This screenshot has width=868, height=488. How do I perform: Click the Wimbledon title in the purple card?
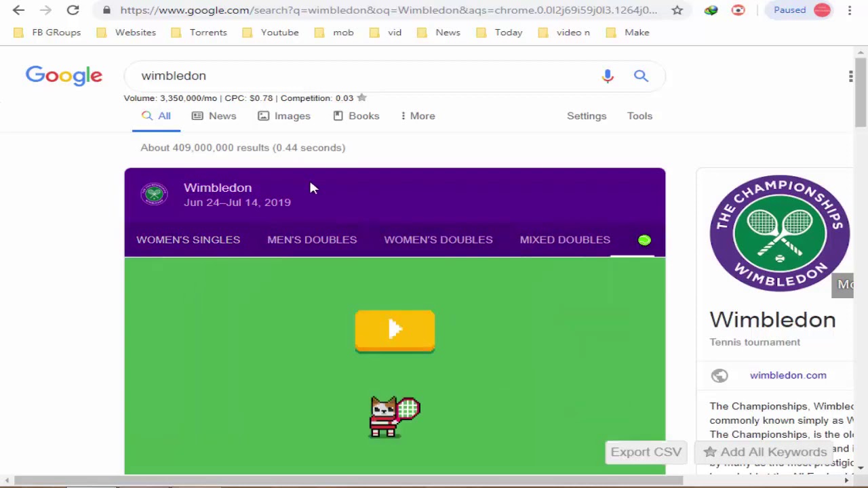coord(218,188)
